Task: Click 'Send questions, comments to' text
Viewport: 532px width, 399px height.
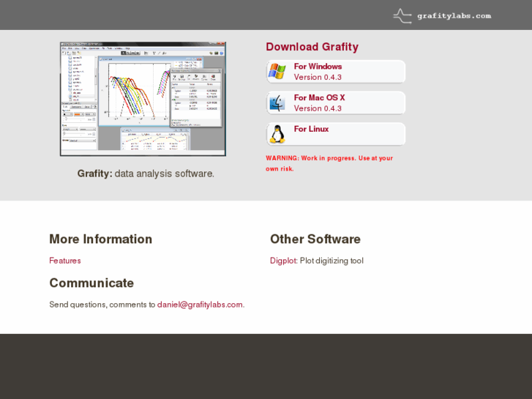Action: 102,305
